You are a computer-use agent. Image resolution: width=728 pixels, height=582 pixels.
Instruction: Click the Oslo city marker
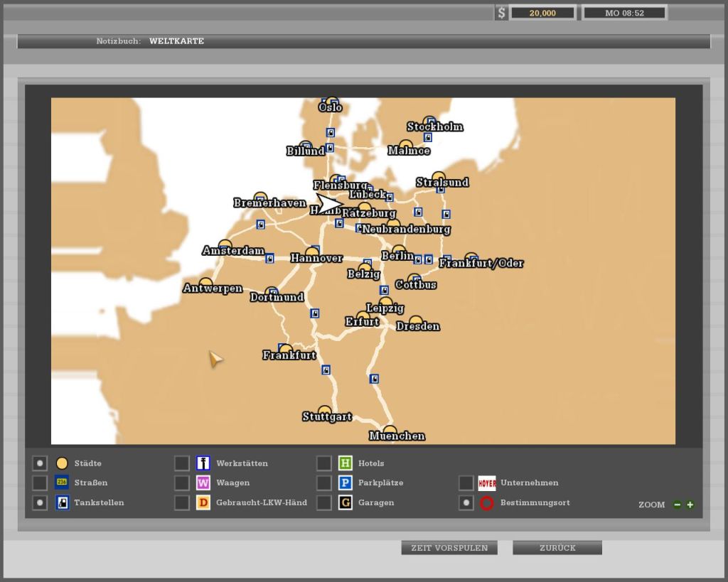[x=332, y=102]
